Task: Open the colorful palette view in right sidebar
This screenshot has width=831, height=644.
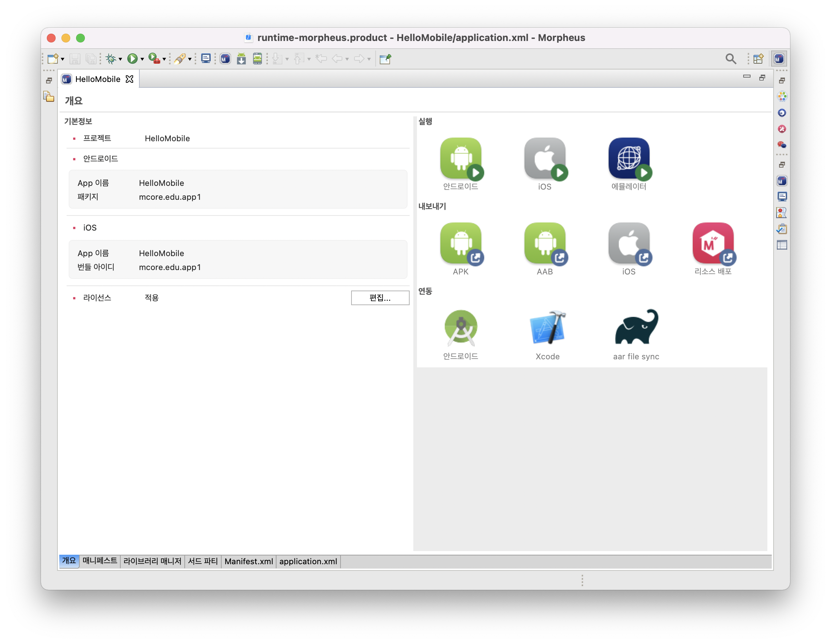Action: coord(782,96)
